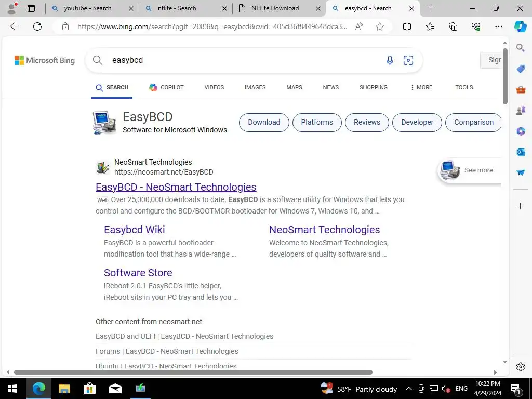Click the sidebar Search icon
The image size is (532, 399).
(520, 47)
